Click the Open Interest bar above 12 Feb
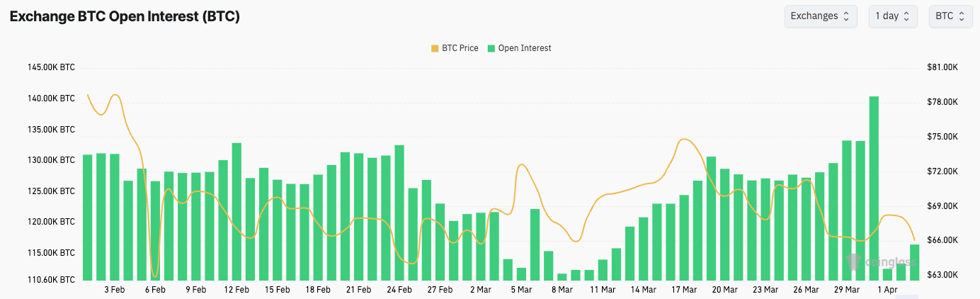The height and width of the screenshot is (299, 980). coord(237,211)
